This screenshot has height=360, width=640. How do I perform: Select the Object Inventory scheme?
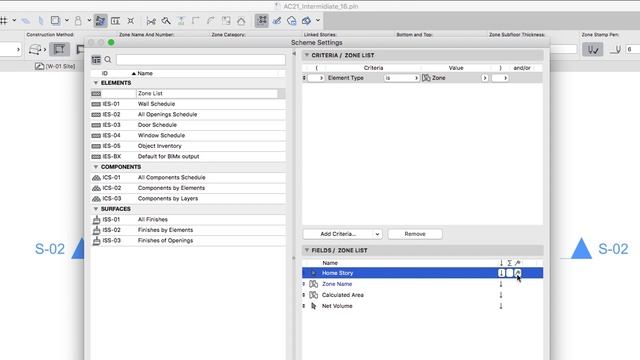coord(188,146)
